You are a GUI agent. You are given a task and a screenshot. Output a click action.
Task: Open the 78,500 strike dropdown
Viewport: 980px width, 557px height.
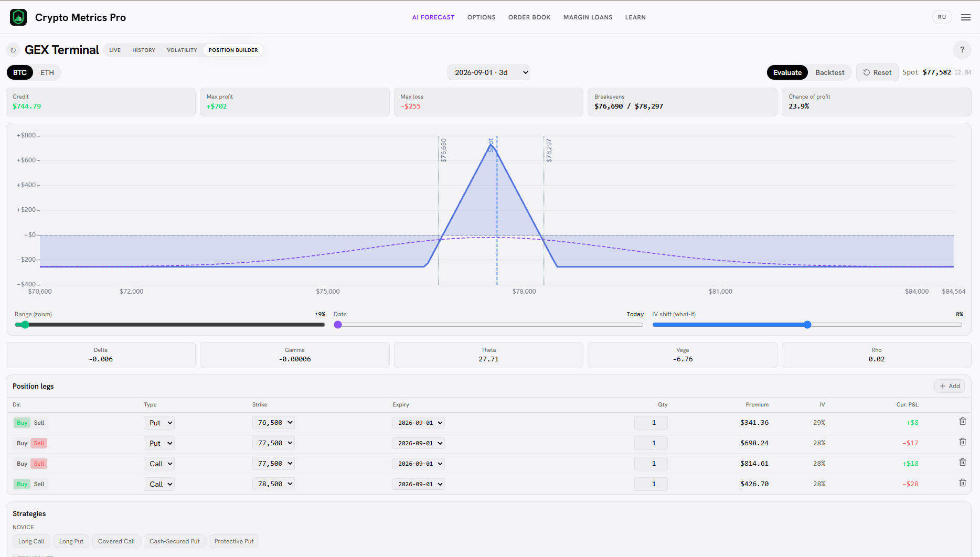[273, 484]
